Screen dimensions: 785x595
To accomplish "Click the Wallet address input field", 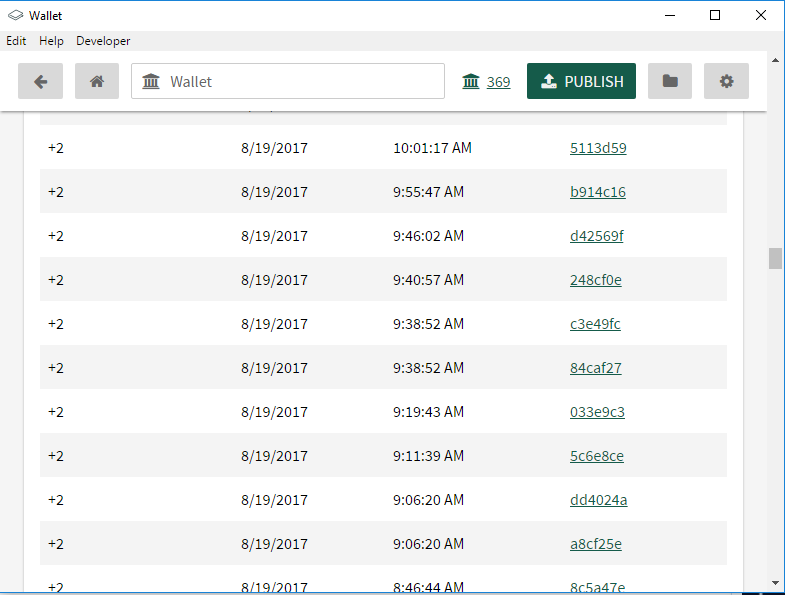I will tap(300, 81).
